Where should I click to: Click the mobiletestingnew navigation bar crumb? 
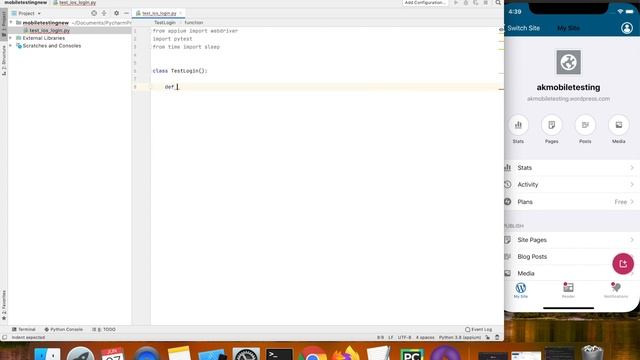(x=25, y=2)
